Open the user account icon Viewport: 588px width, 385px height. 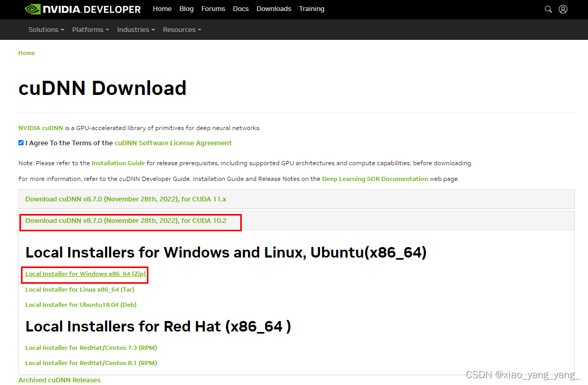(x=563, y=9)
